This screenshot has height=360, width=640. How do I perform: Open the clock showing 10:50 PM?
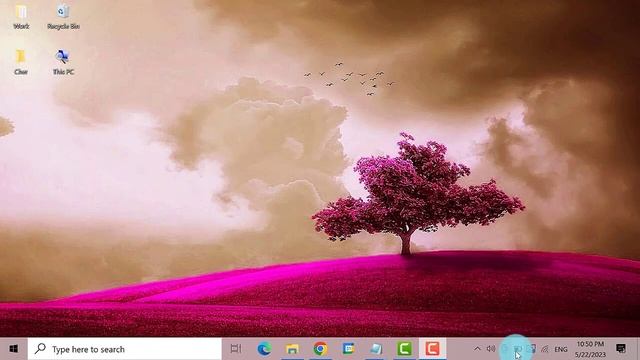click(x=590, y=349)
